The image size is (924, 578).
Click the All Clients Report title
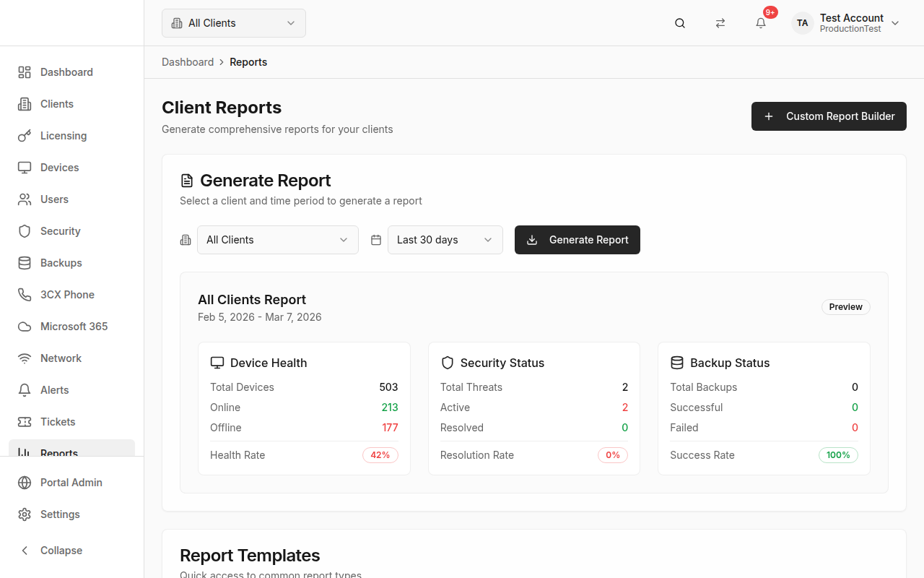coord(252,300)
